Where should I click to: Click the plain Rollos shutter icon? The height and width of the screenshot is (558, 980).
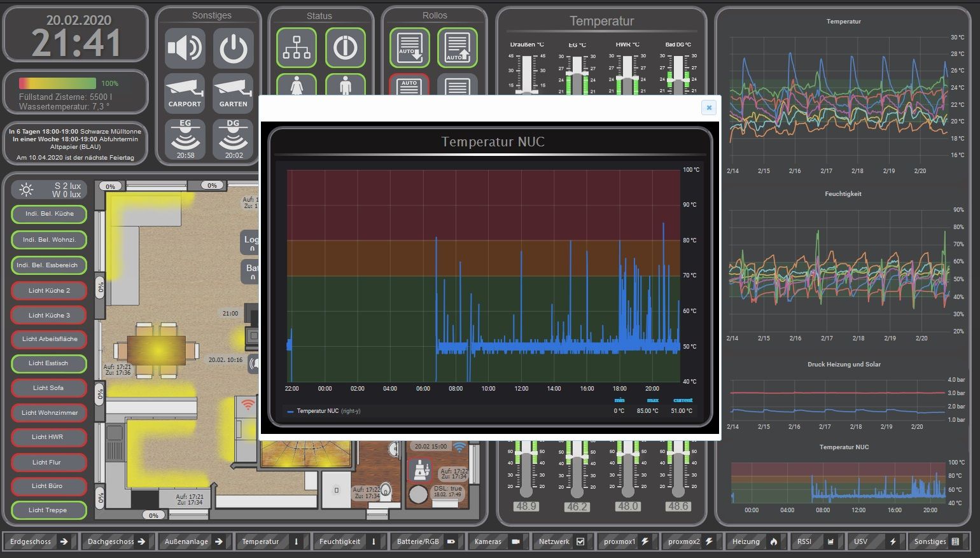click(458, 85)
